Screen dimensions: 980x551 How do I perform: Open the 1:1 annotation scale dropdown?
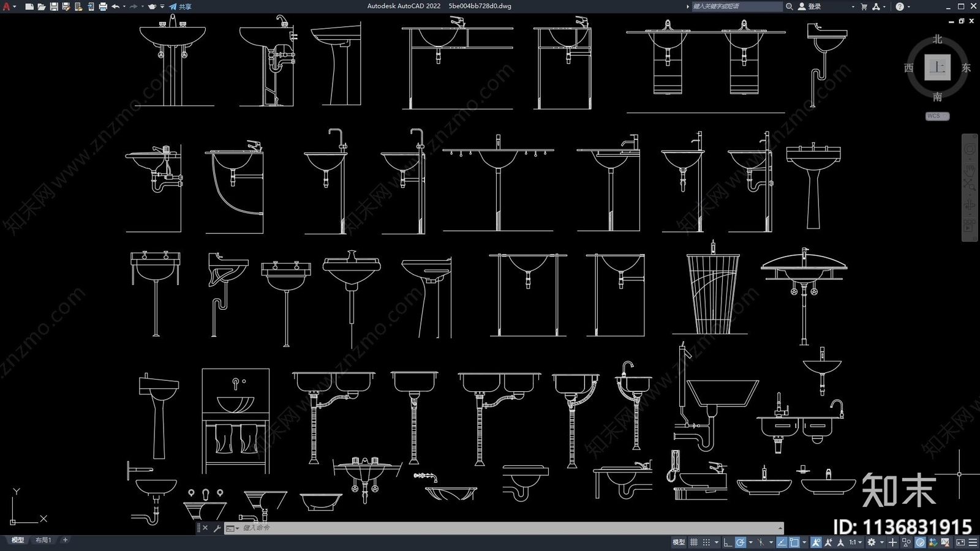pyautogui.click(x=856, y=542)
